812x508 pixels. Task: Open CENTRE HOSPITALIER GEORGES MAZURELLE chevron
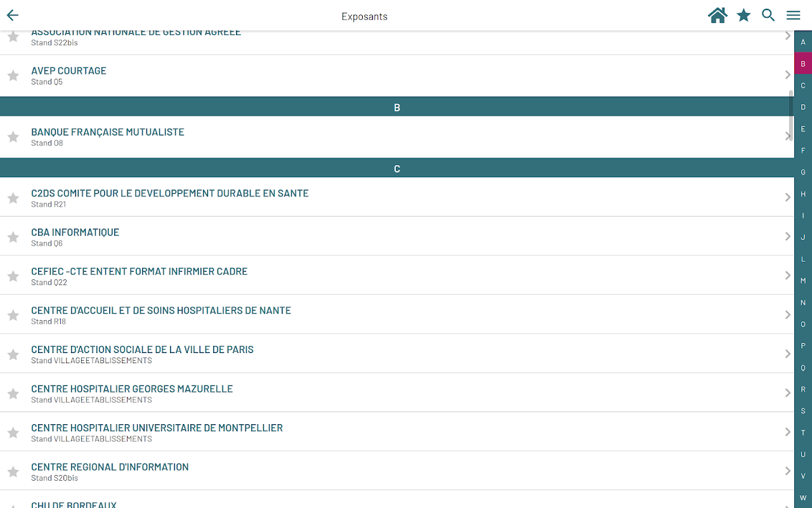788,393
